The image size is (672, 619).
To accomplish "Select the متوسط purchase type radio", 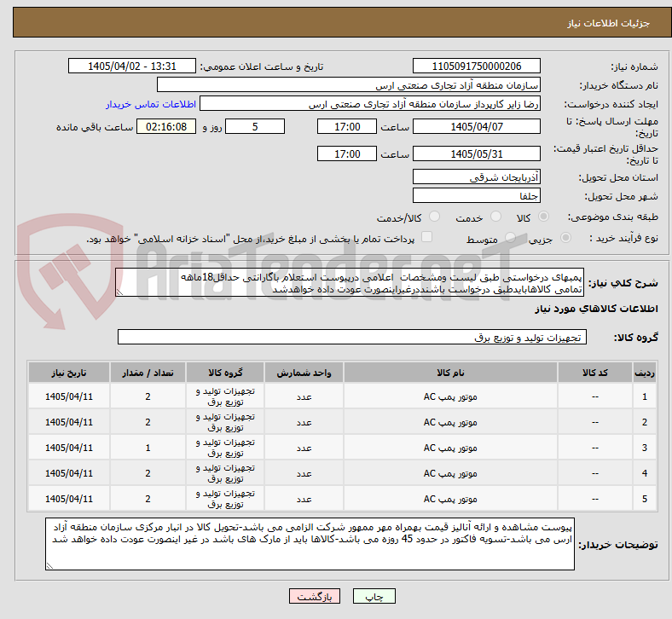I will tap(510, 237).
